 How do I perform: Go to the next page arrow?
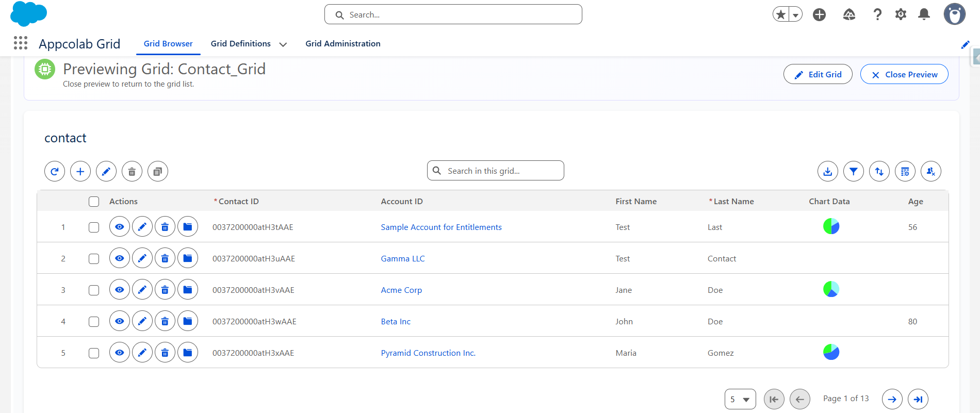(892, 399)
